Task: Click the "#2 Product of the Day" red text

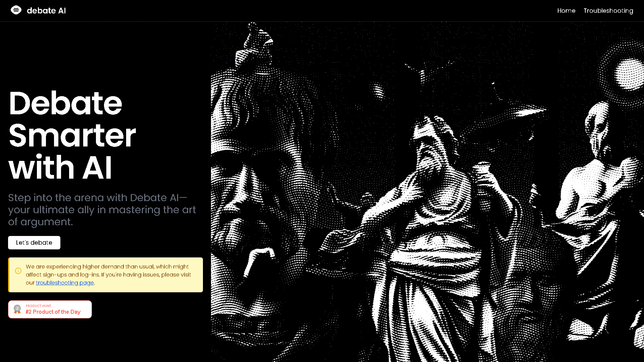Action: point(53,312)
